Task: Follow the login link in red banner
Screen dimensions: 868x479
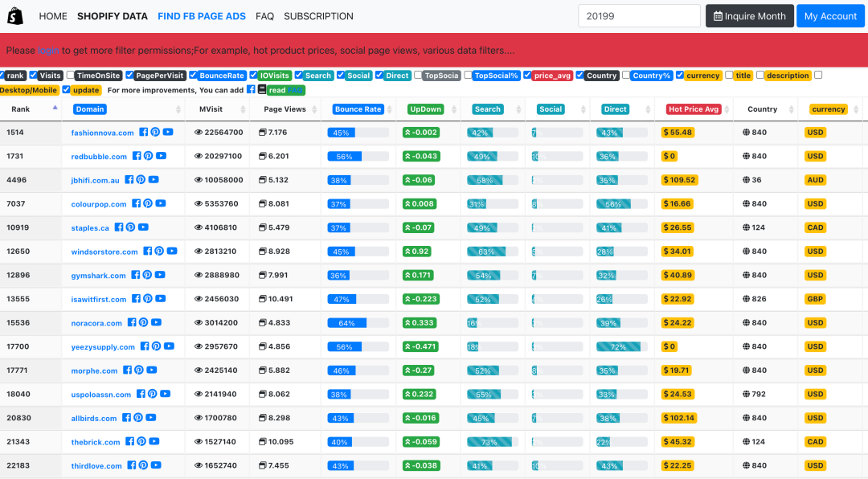Action: (48, 51)
